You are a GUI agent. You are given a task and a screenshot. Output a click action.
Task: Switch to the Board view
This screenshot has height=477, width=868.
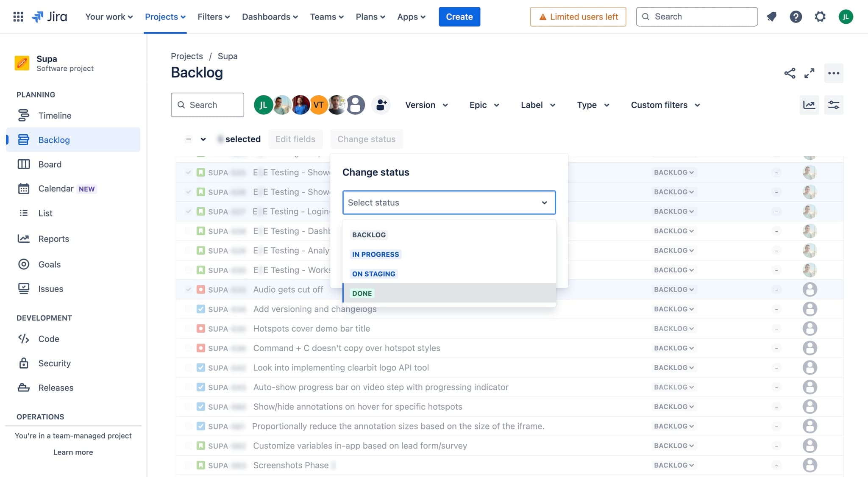[50, 164]
